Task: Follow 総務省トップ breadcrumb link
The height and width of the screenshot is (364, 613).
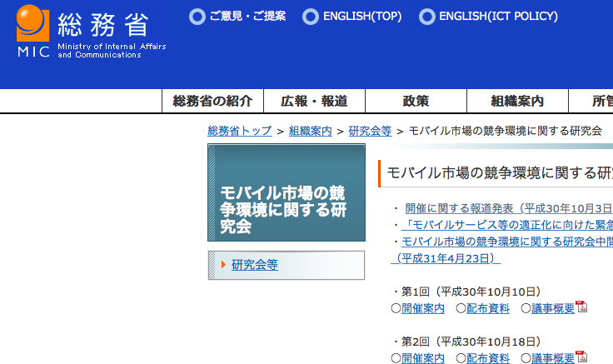Action: pos(239,131)
